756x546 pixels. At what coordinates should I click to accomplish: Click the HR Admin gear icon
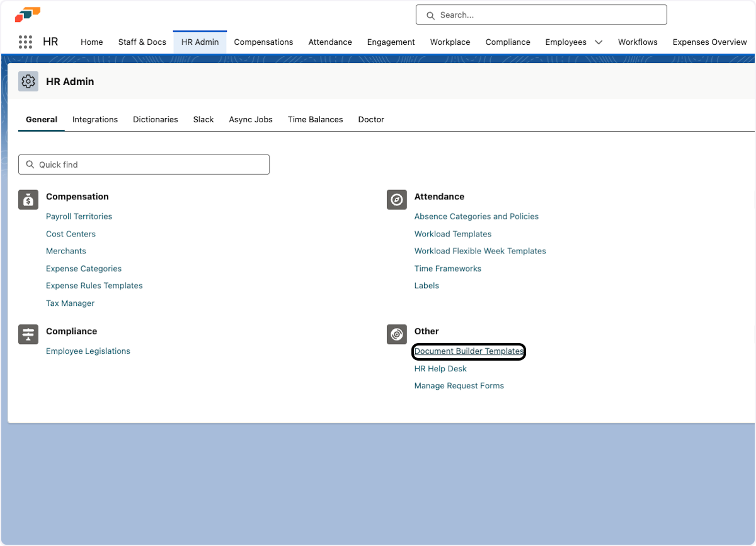pos(28,81)
